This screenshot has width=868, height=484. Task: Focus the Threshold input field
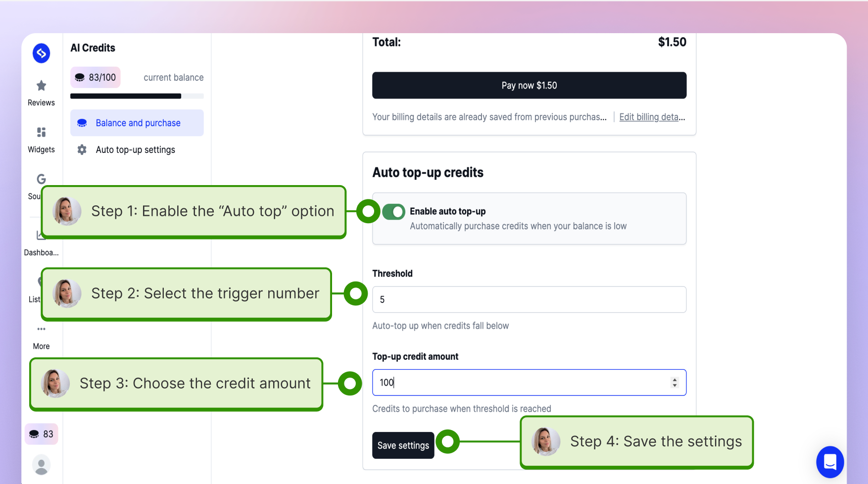point(529,299)
